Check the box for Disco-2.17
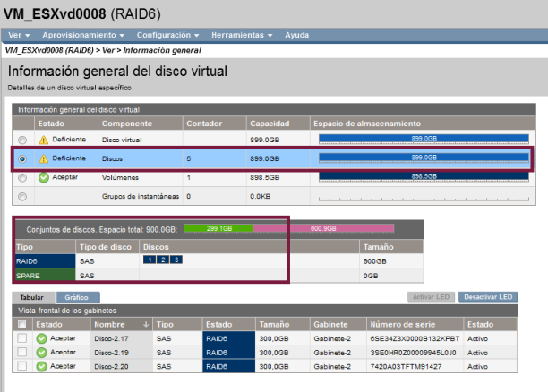Screen dimensions: 548x392 pos(22,338)
